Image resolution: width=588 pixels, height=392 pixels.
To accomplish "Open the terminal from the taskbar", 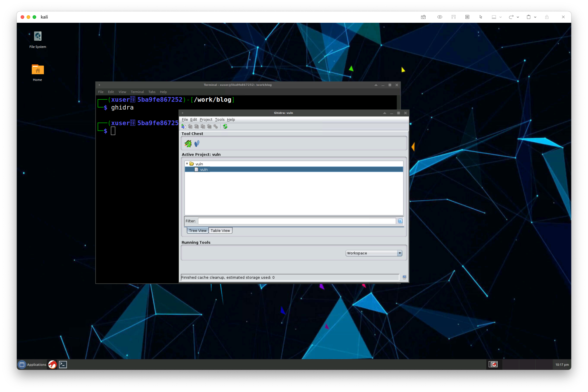I will [x=63, y=364].
